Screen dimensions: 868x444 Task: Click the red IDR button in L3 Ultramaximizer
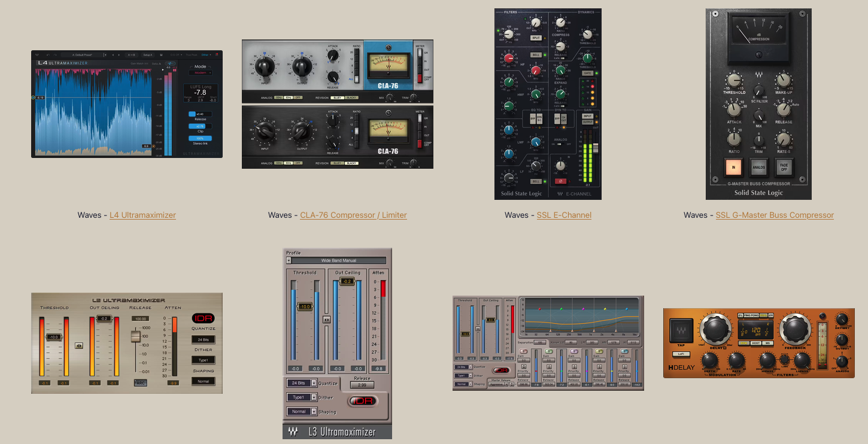tap(362, 402)
